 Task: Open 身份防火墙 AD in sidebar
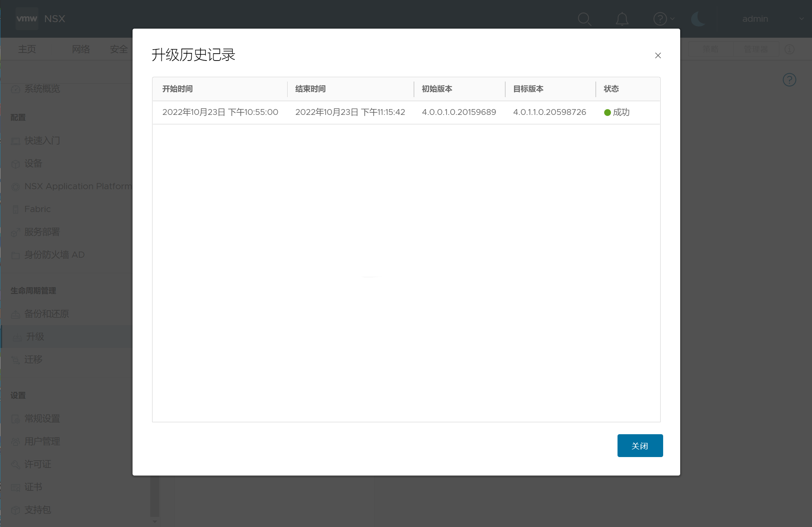click(x=54, y=255)
